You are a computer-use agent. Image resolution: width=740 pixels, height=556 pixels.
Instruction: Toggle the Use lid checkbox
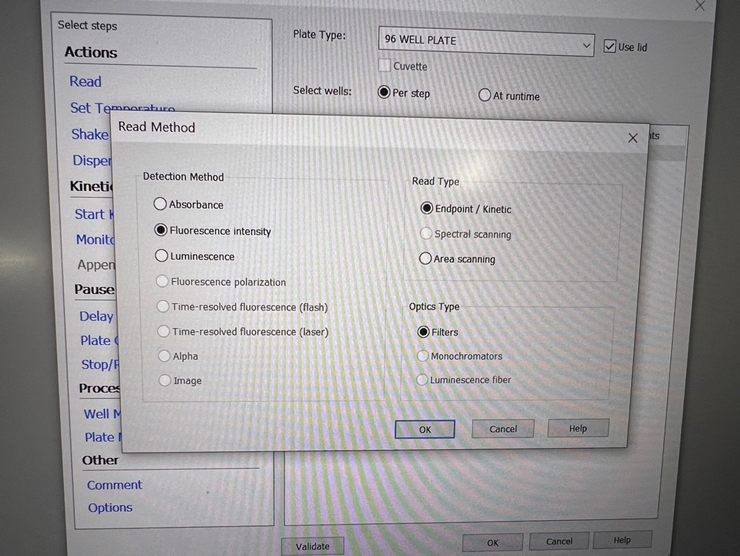click(611, 46)
